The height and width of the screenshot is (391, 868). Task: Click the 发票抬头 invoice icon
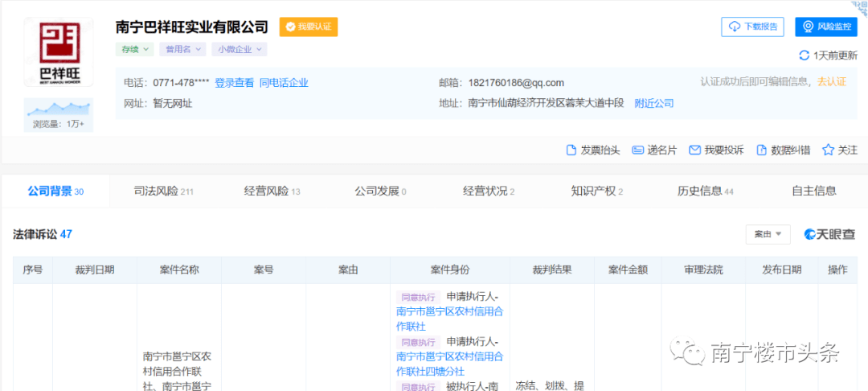(571, 150)
